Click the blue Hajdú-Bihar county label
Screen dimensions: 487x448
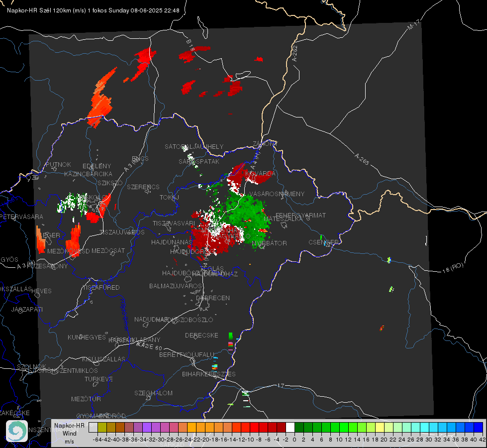point(124,315)
